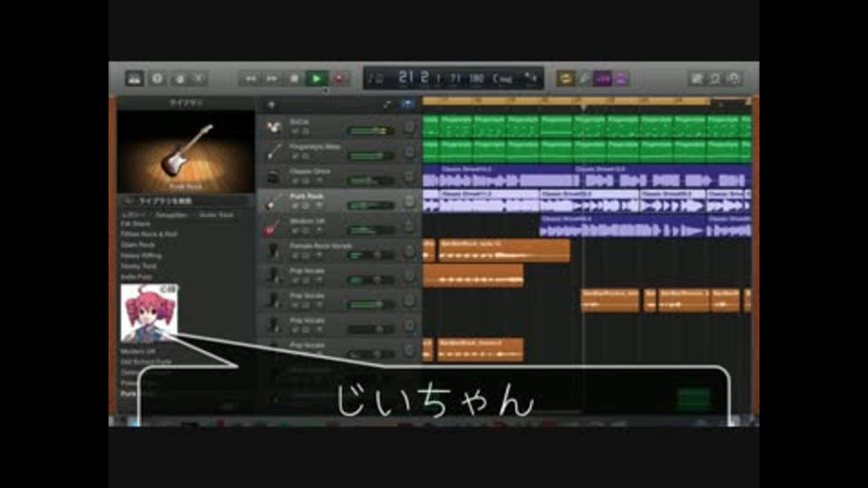Start recording with the red Record button
The width and height of the screenshot is (868, 488).
point(339,79)
